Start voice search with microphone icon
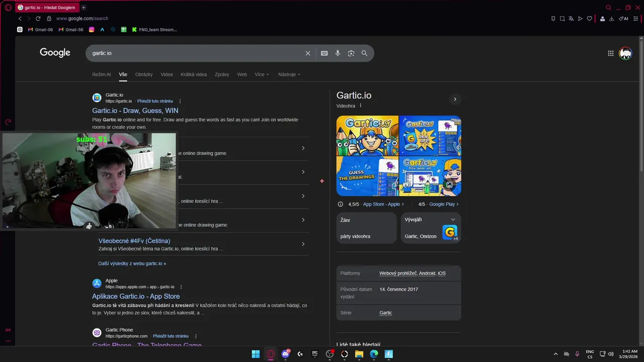Viewport: 644px width, 362px height. [x=338, y=53]
